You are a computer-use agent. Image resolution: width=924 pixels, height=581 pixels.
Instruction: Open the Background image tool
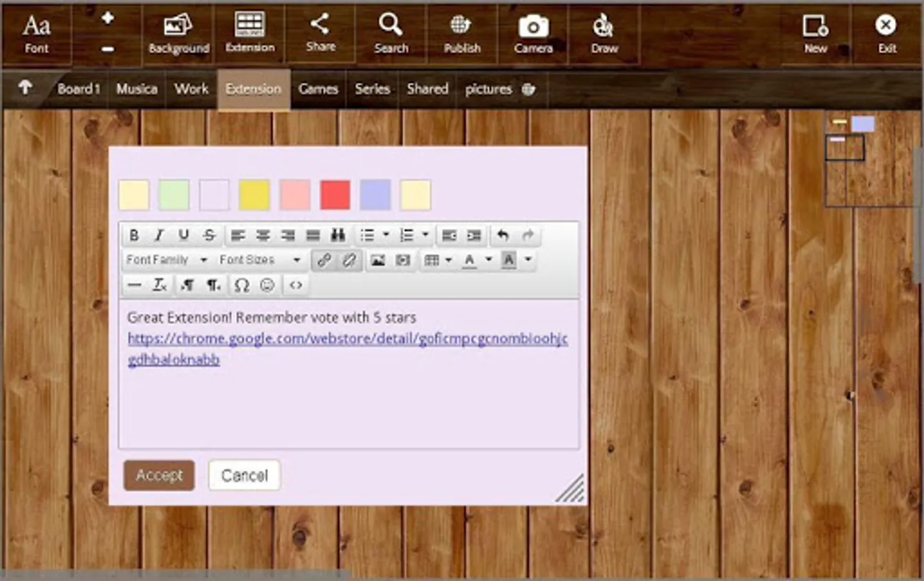point(178,34)
